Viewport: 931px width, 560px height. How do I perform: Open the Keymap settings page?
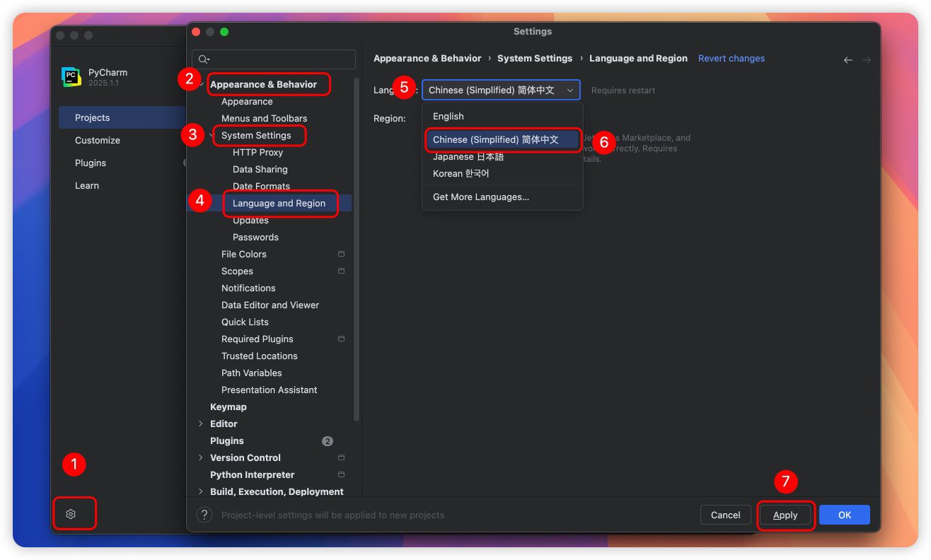point(229,407)
